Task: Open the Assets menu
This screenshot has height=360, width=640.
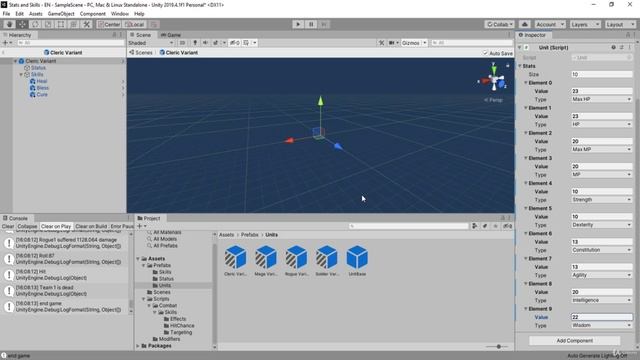Action: 36,14
